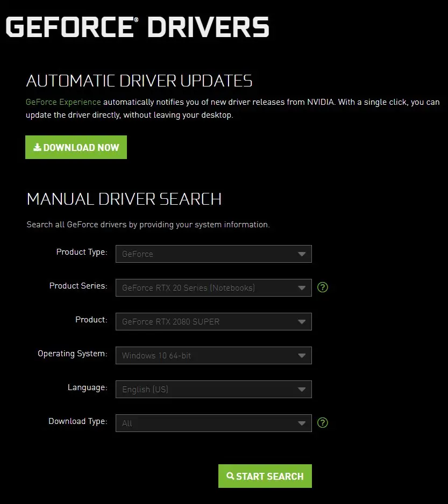The width and height of the screenshot is (448, 504).
Task: Click the GEFORCE DRIVERS page title
Action: click(138, 27)
